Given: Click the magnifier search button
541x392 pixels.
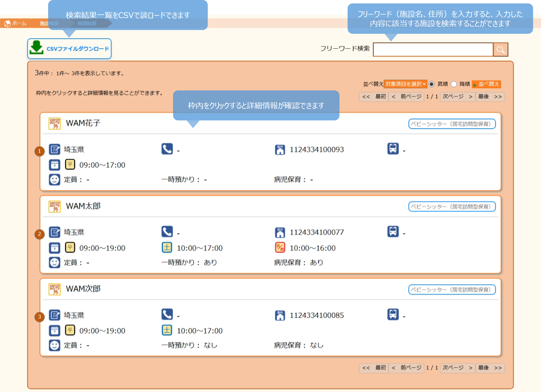Looking at the screenshot, I should 500,50.
